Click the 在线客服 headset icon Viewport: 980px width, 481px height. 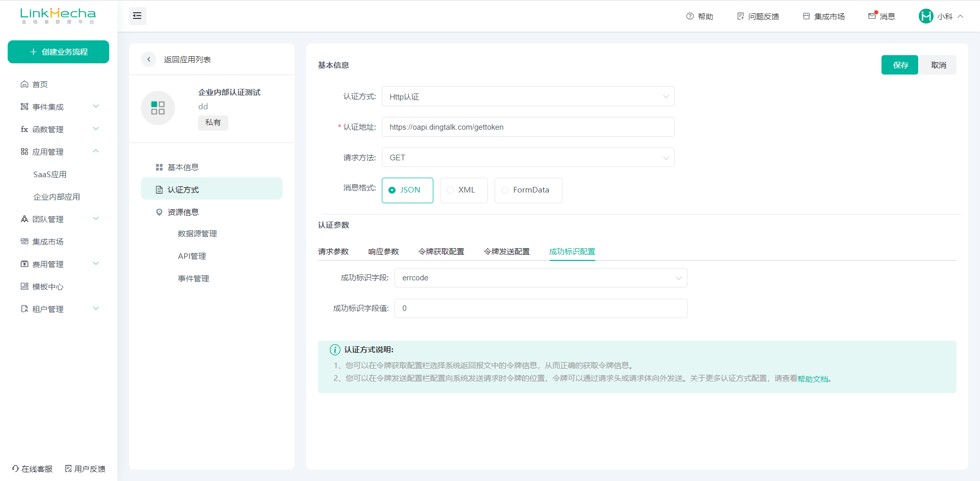point(15,469)
